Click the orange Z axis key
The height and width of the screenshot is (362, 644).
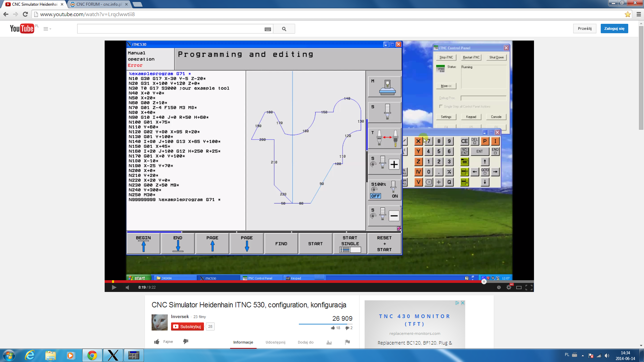click(418, 162)
